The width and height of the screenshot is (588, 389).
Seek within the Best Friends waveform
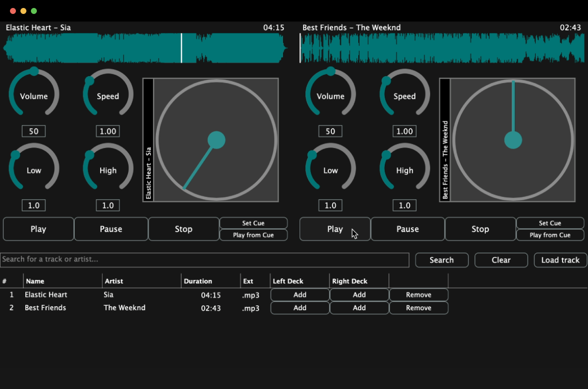(x=441, y=48)
